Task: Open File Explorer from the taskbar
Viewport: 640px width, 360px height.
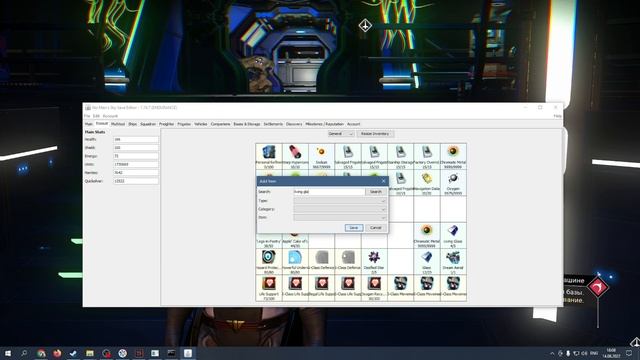Action: pyautogui.click(x=90, y=353)
